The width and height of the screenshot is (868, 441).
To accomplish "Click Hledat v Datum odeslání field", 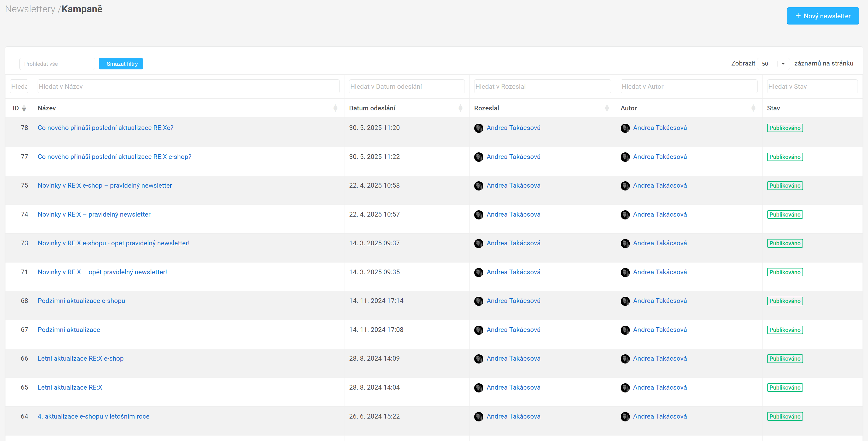I will click(406, 87).
